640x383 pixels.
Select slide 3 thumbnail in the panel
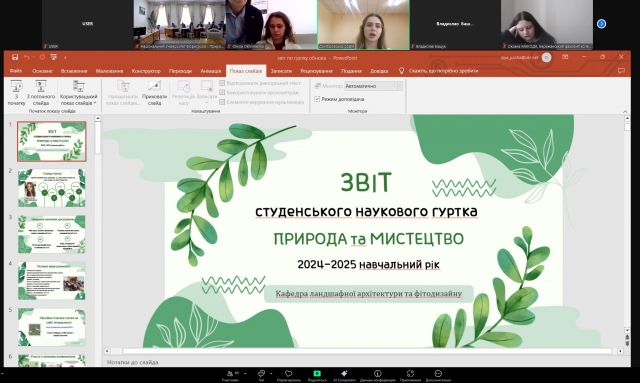point(52,234)
